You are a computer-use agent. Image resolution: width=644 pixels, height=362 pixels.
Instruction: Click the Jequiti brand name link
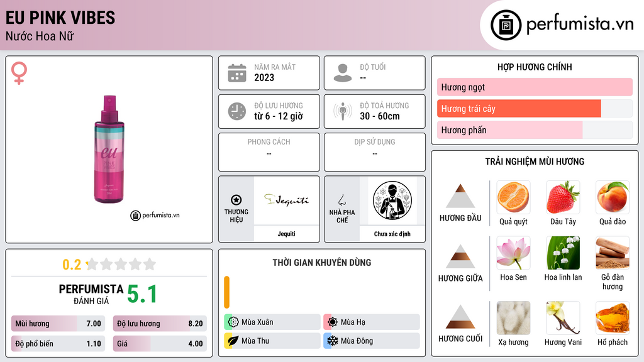[286, 234]
